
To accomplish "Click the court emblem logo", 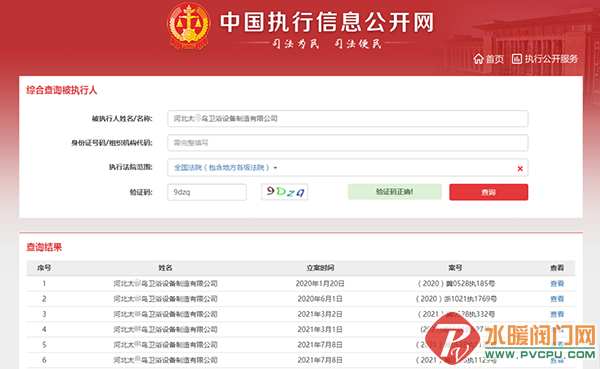I will coord(189,26).
